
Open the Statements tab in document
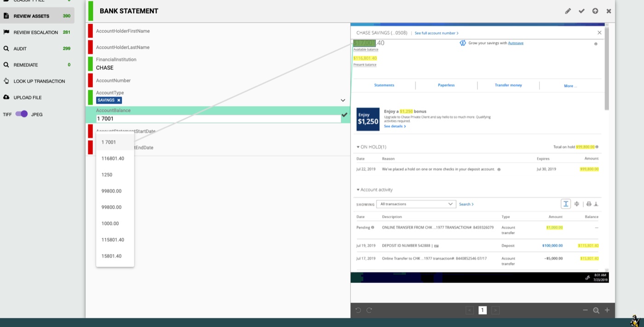tap(384, 85)
